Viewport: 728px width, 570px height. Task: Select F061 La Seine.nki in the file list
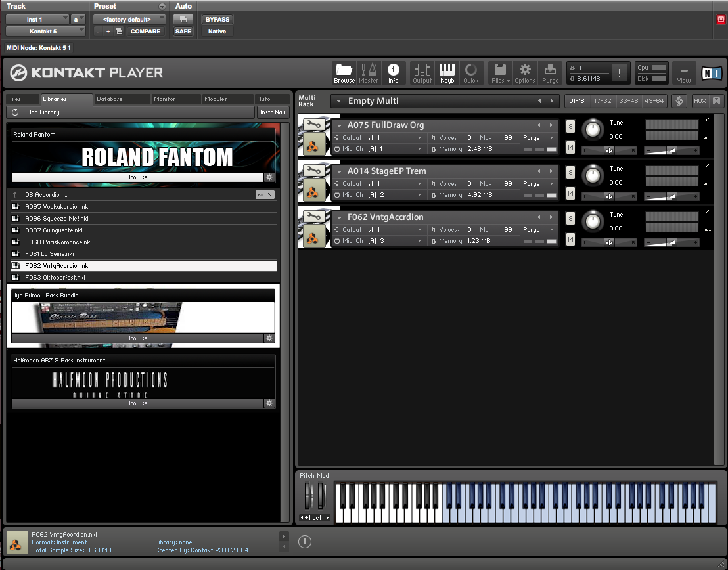(143, 254)
